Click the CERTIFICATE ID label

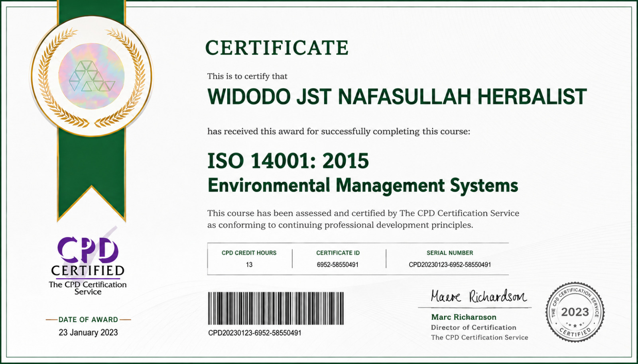click(x=338, y=253)
